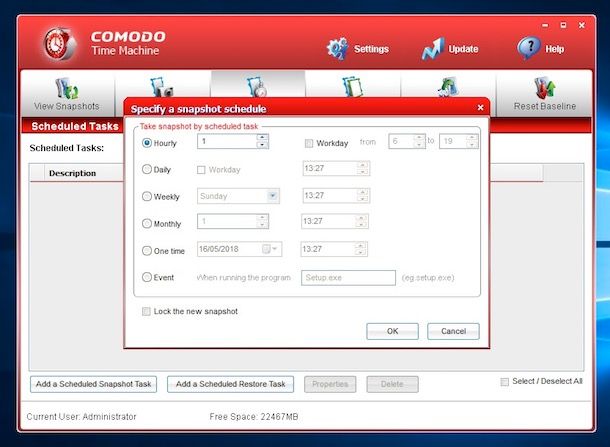Viewport: 610px width, 447px height.
Task: Enable Workday checkbox in Daily row
Action: [201, 170]
